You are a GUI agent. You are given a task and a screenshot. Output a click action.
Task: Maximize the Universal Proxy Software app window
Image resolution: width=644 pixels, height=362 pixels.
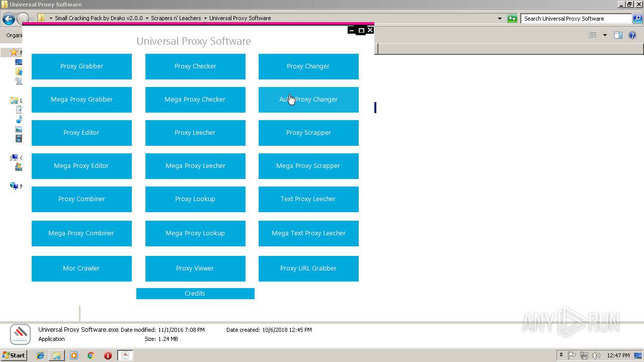(361, 30)
